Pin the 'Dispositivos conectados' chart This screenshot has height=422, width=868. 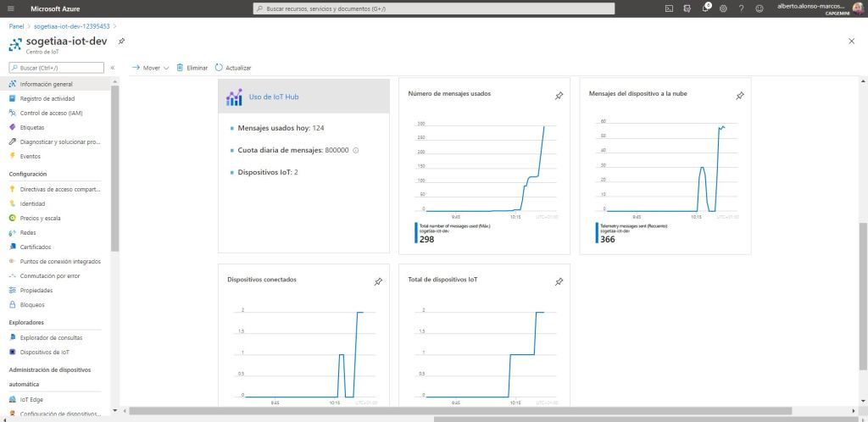point(378,281)
